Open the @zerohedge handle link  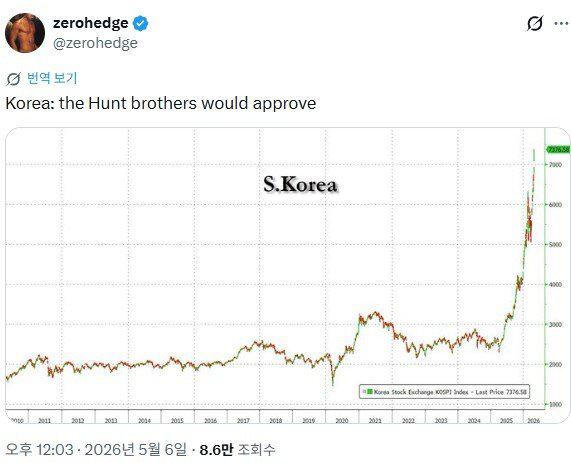(x=95, y=43)
